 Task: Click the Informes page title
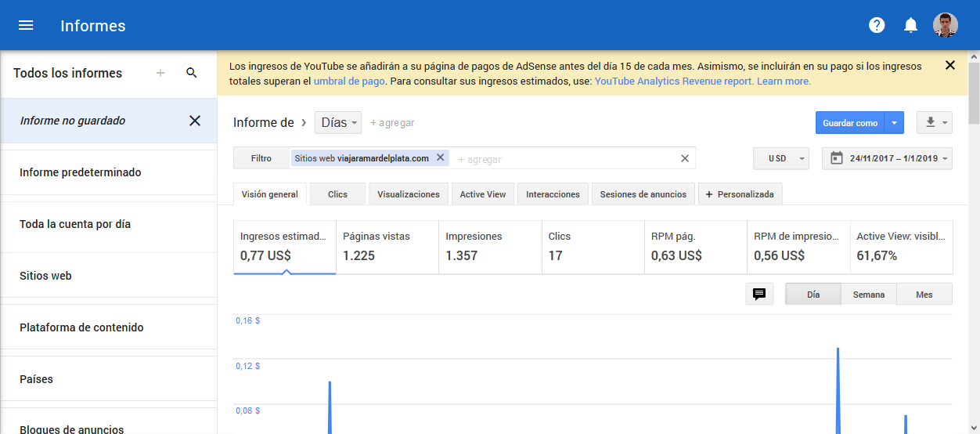[93, 26]
